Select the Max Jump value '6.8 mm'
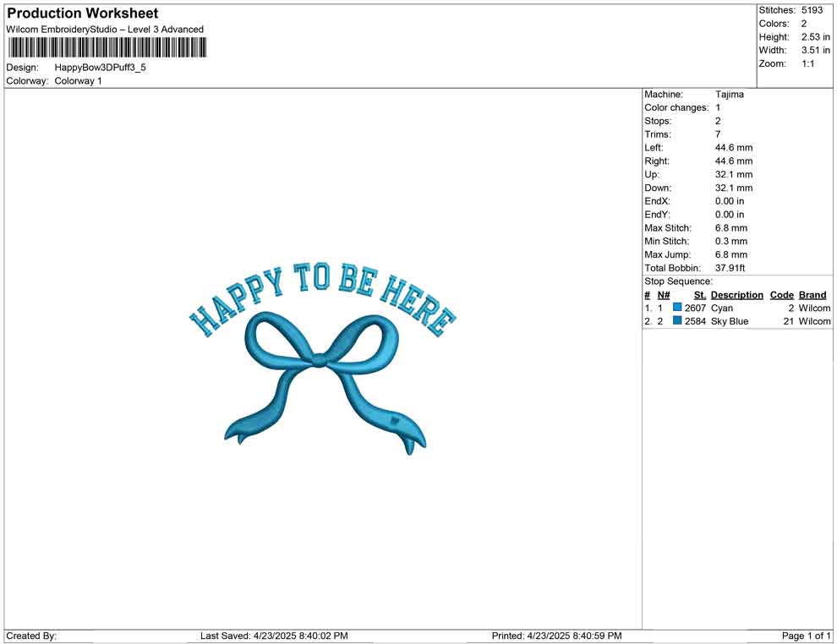Viewport: 837px width, 644px height. coord(730,254)
